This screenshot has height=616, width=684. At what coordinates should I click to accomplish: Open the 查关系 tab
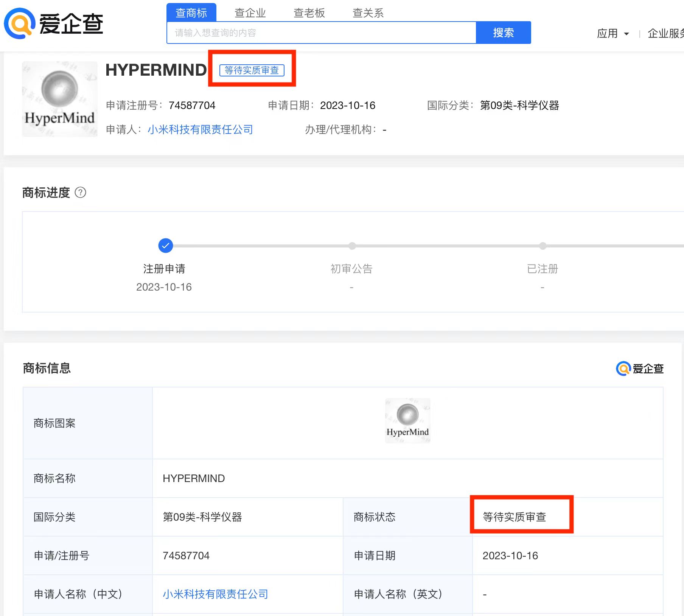click(x=368, y=12)
